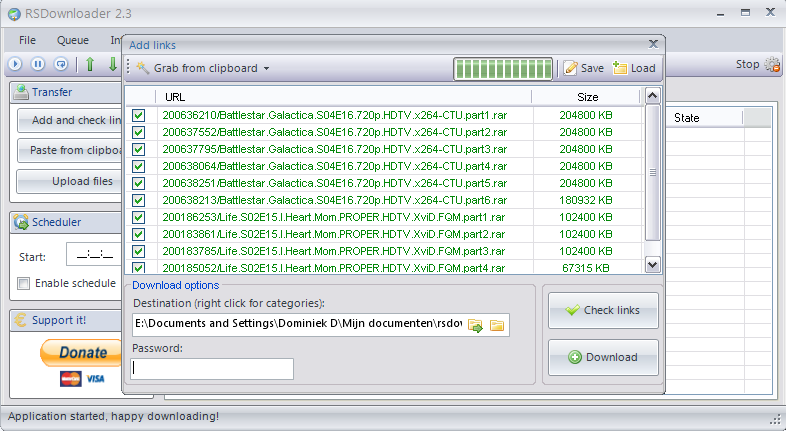Click the 180932 KB size cell
The width and height of the screenshot is (786, 431).
click(585, 200)
